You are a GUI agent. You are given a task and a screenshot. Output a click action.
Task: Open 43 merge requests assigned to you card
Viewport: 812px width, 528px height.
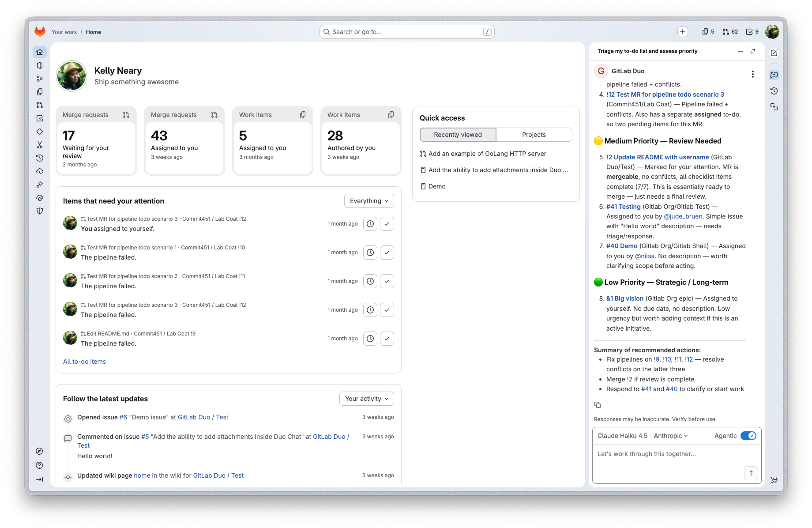[184, 141]
